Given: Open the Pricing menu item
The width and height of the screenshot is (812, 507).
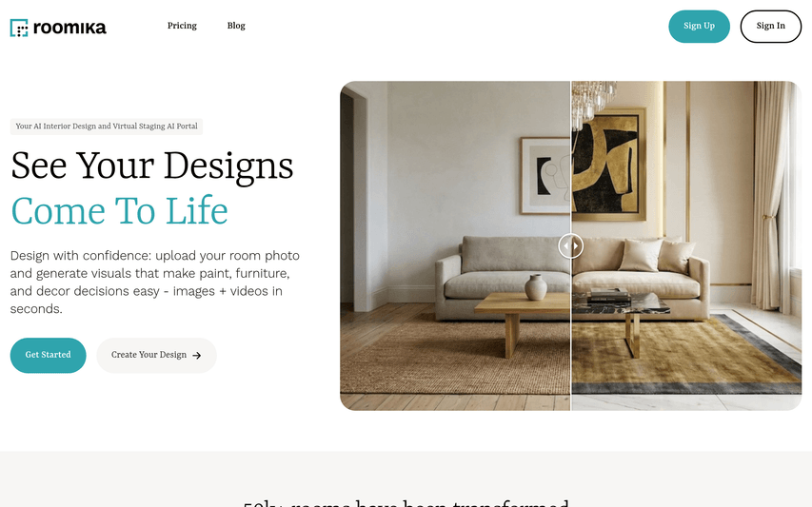Looking at the screenshot, I should coord(182,26).
